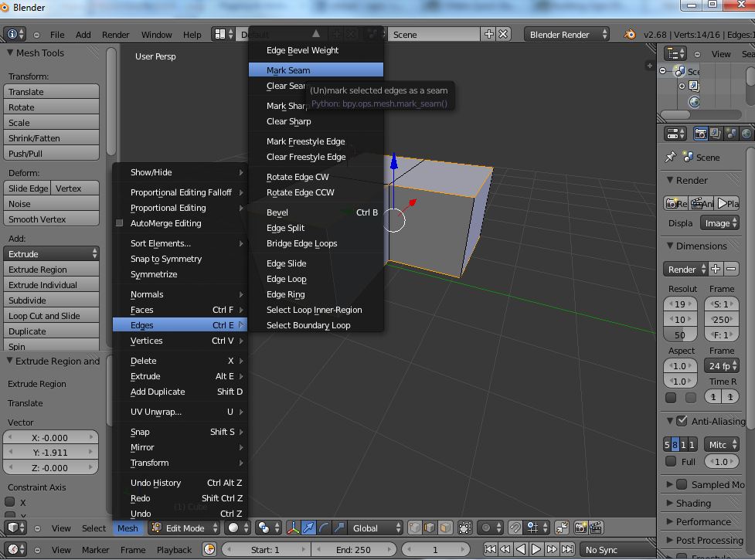
Task: Choose Edge Slide from Edges submenu
Action: tap(316, 263)
